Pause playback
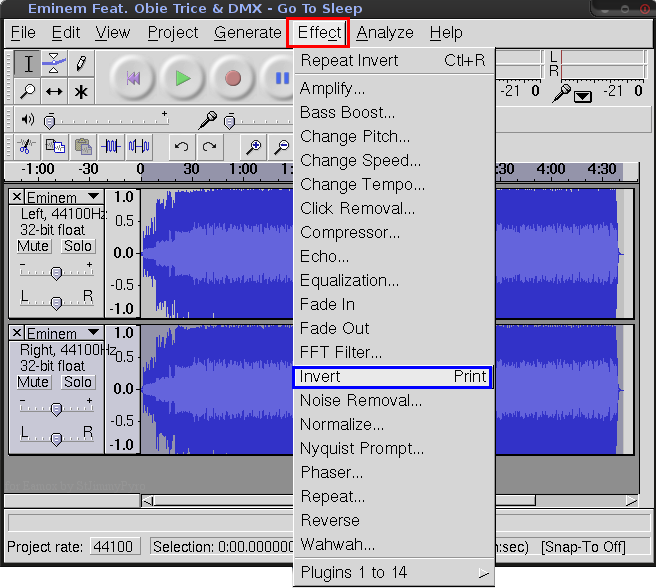This screenshot has height=588, width=656. click(280, 78)
